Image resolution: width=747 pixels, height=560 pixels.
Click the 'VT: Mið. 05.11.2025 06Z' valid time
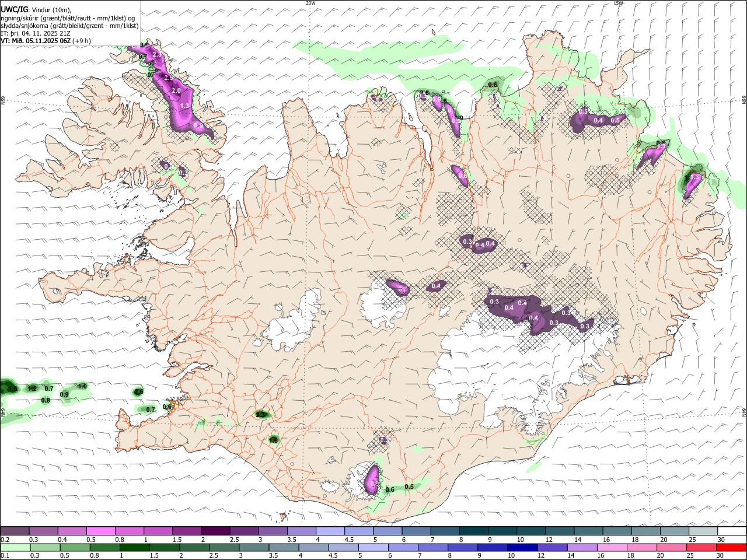coord(36,41)
